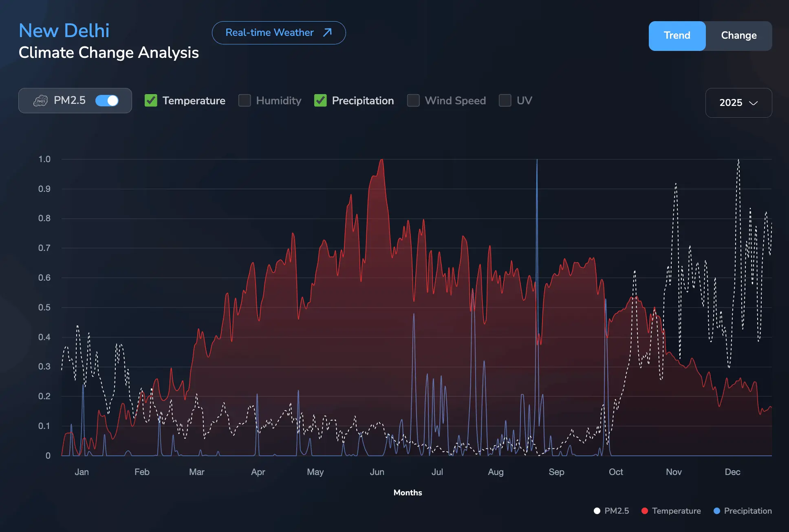The image size is (789, 532).
Task: Switch to the Change tab
Action: point(738,36)
